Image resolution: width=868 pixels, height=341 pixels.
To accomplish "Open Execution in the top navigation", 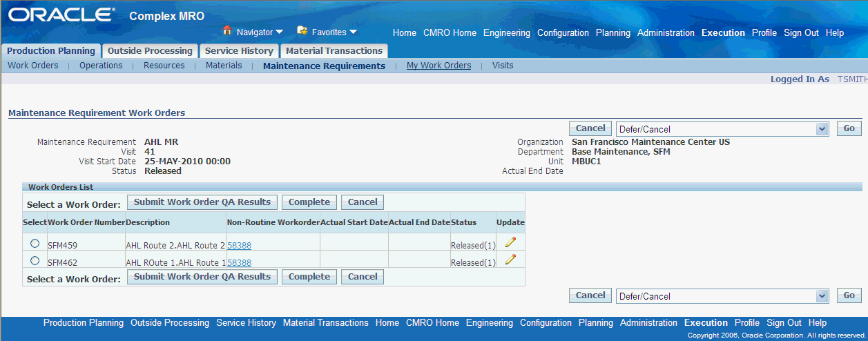I will [723, 32].
